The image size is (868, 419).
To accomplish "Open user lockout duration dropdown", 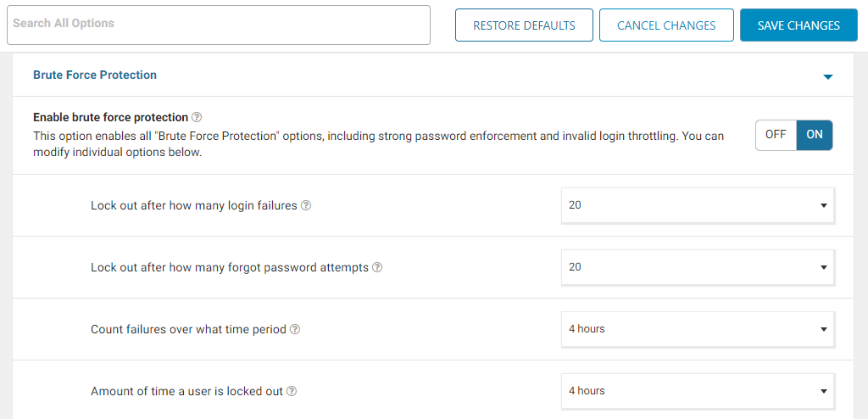I will (698, 391).
